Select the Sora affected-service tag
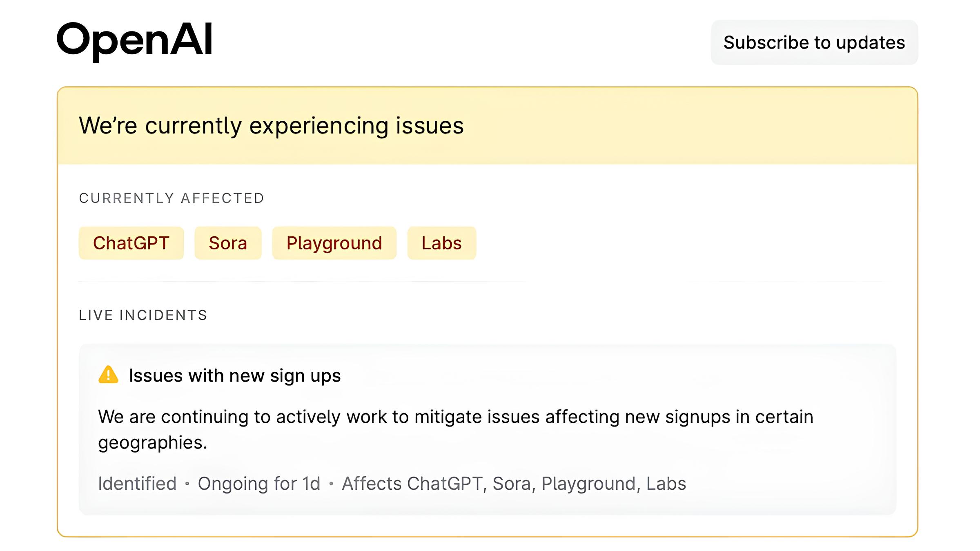Screen dimensions: 980x551 (x=228, y=243)
